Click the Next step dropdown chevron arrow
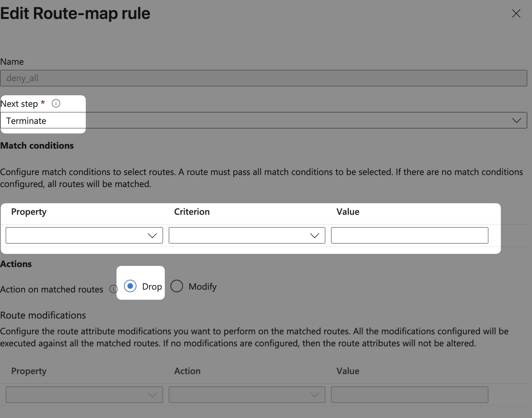The width and height of the screenshot is (532, 418). [x=516, y=120]
